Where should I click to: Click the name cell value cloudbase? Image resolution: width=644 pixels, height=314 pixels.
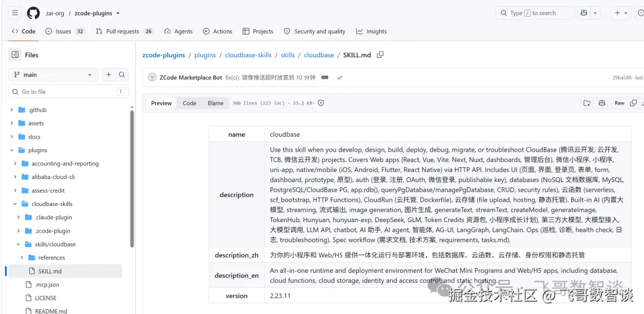[284, 134]
